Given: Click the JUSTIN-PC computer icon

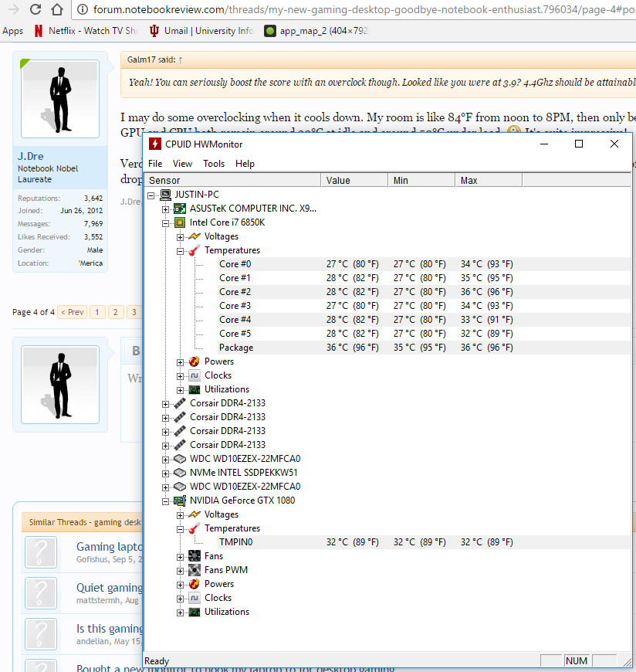Looking at the screenshot, I should [165, 195].
